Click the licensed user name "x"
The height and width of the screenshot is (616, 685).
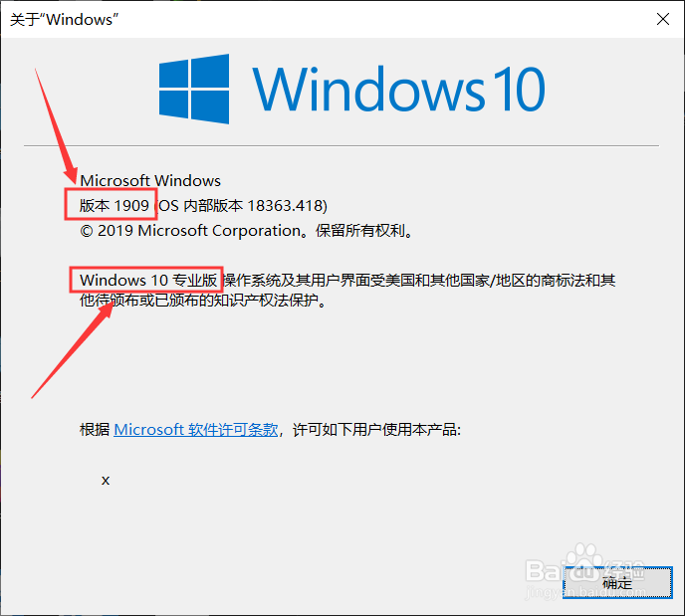coord(106,481)
